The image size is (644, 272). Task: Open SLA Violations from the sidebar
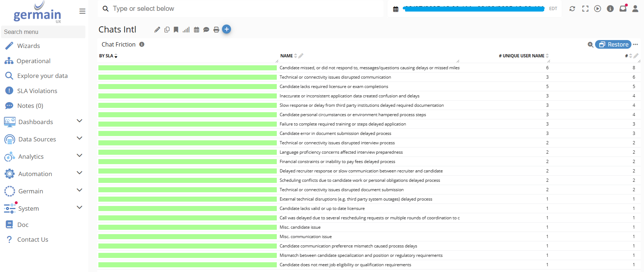point(37,91)
